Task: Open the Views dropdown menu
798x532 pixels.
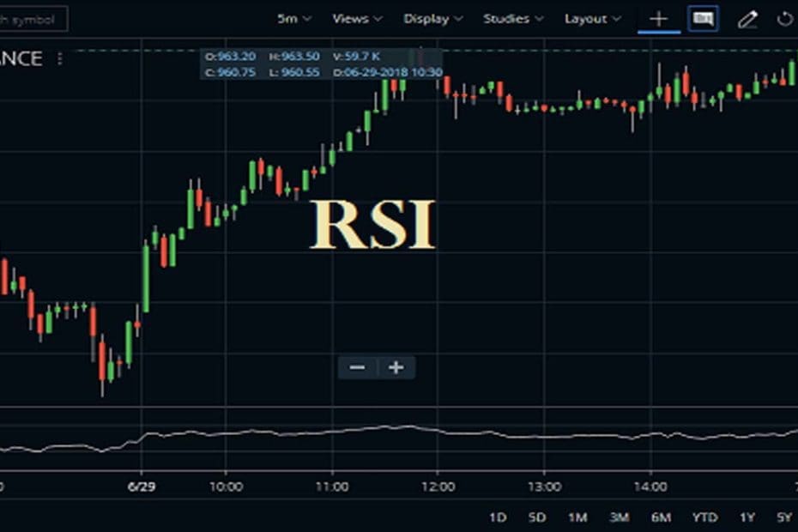Action: pos(357,19)
